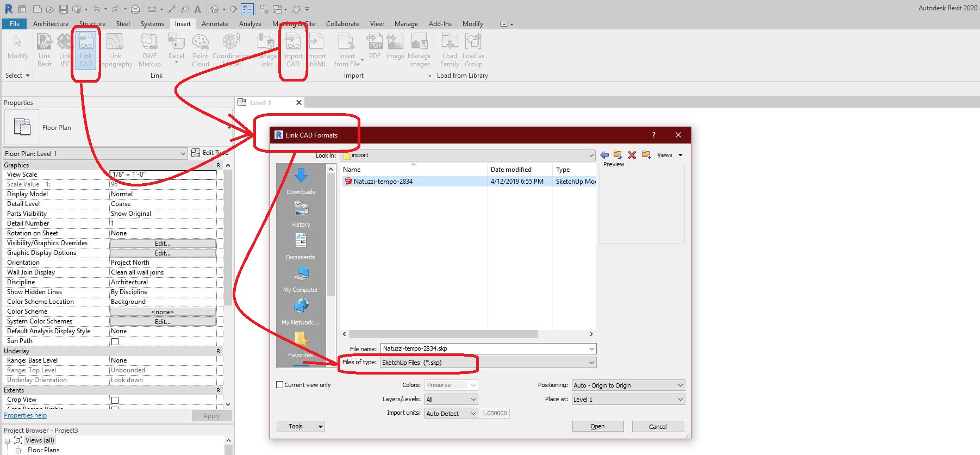Click the back arrow in Link CAD dialog
The image size is (980, 455).
pos(604,155)
